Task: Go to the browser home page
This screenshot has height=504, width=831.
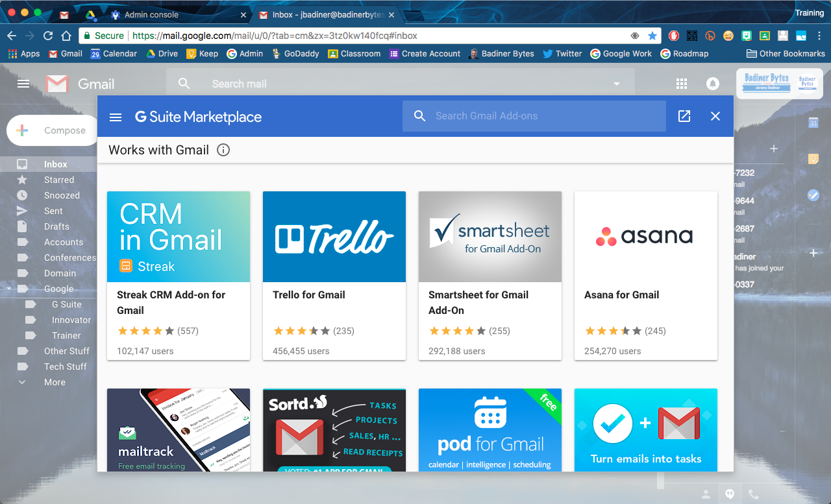Action: pos(66,36)
